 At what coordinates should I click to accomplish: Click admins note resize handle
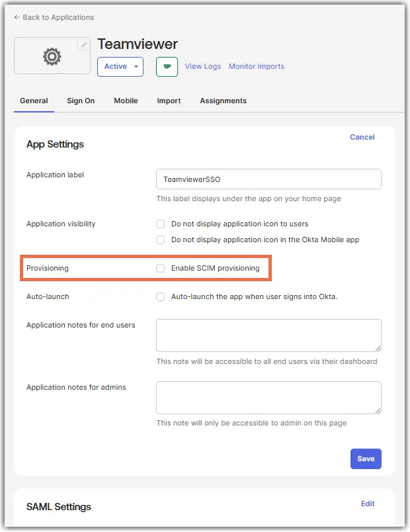point(378,410)
